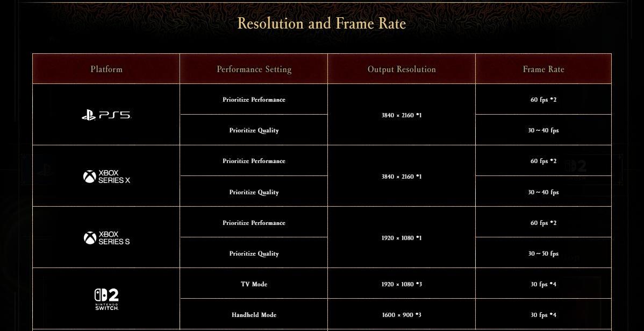Image resolution: width=644 pixels, height=331 pixels.
Task: Click the Nintendo Switch 2 logo
Action: pyautogui.click(x=106, y=299)
